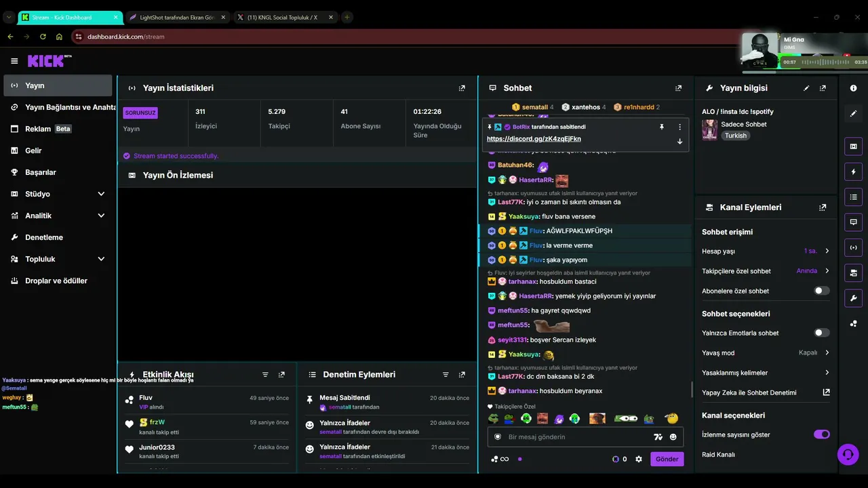The width and height of the screenshot is (868, 488).
Task: Open chat settings gear icon
Action: point(638,459)
